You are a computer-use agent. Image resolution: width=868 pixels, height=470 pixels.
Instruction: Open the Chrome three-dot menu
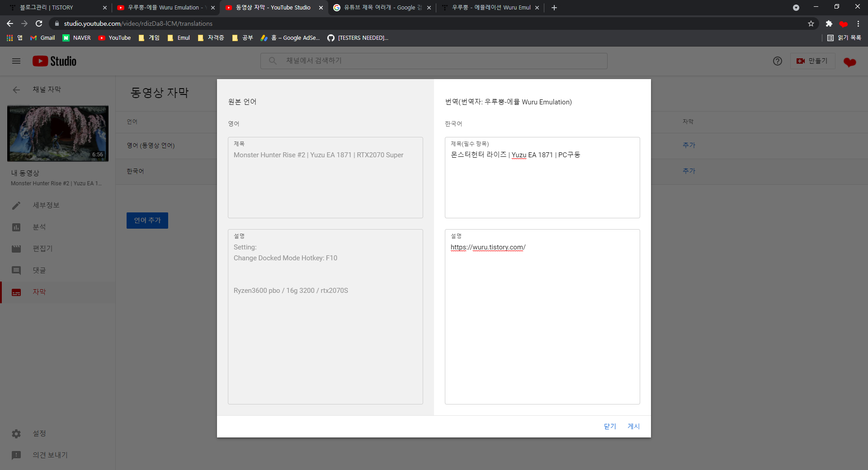858,23
